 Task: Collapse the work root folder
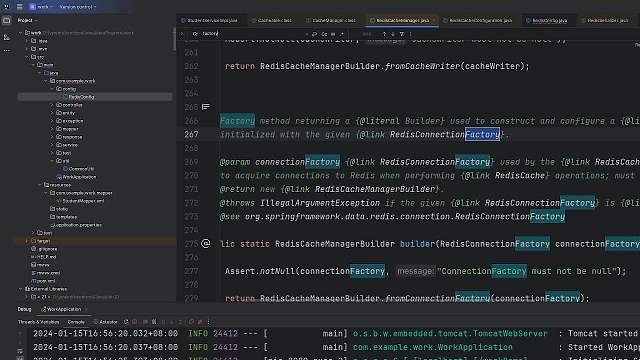pos(20,33)
